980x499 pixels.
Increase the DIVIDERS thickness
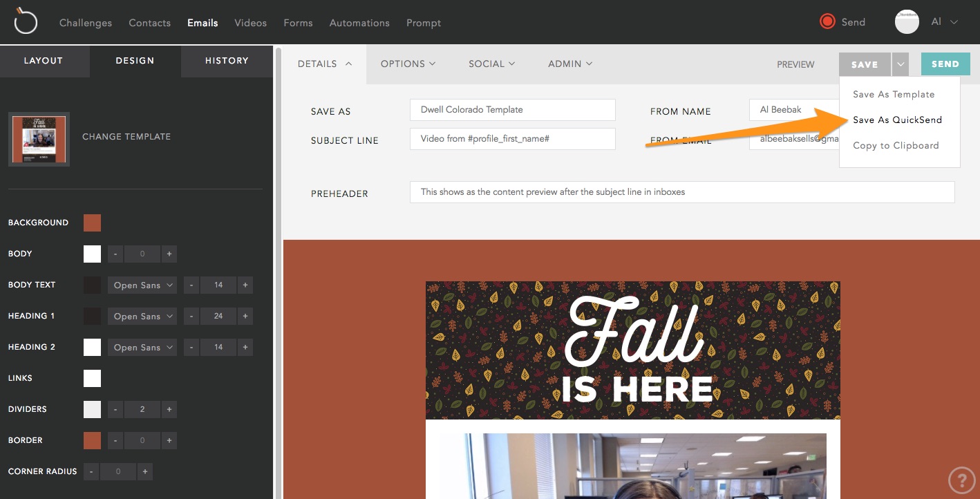(169, 409)
